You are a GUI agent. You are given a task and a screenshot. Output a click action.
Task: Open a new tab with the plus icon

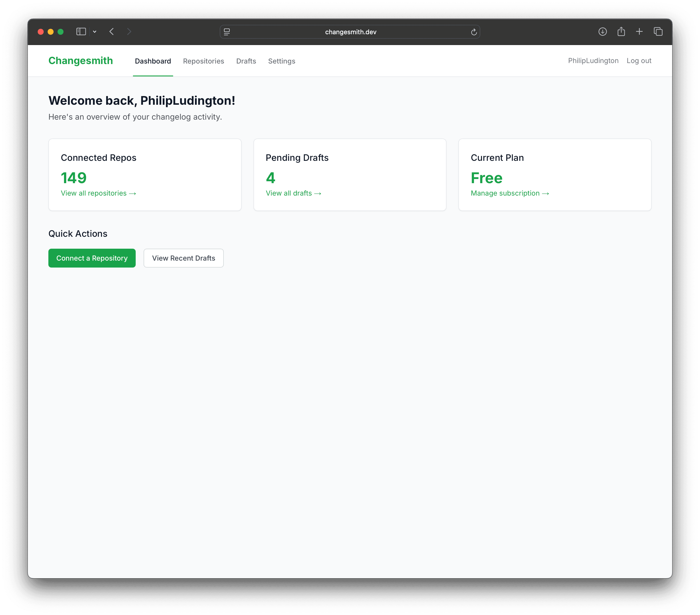(639, 32)
